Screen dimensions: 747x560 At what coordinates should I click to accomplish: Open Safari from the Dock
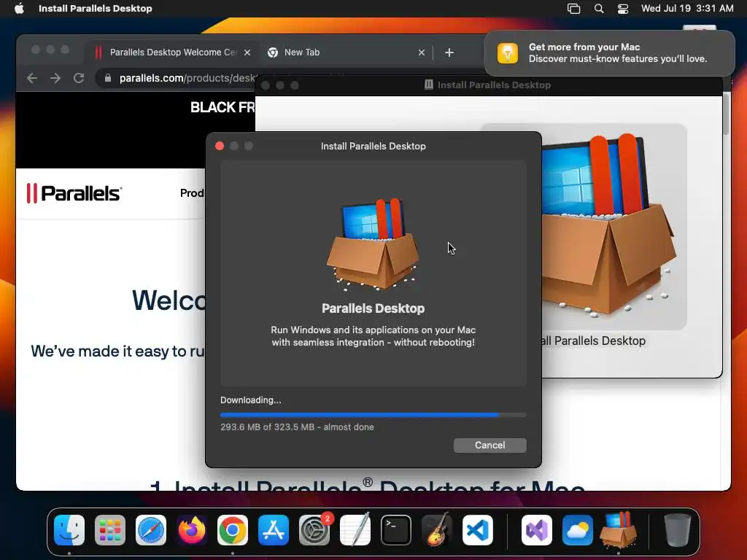[151, 530]
